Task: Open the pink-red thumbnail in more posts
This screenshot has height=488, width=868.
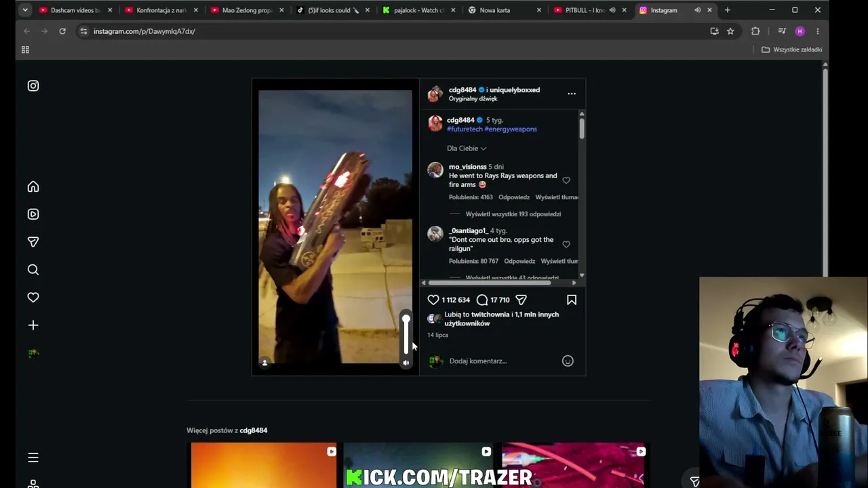Action: 574,465
